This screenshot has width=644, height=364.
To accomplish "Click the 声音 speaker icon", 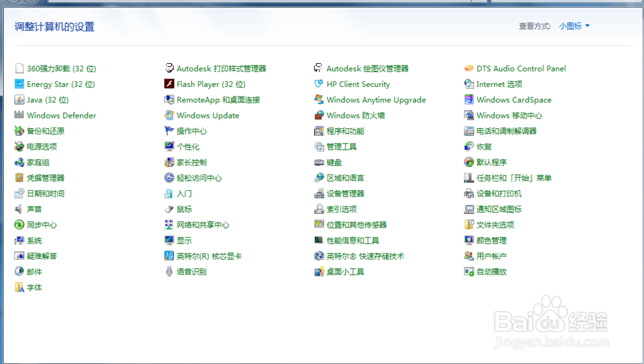I will point(19,209).
